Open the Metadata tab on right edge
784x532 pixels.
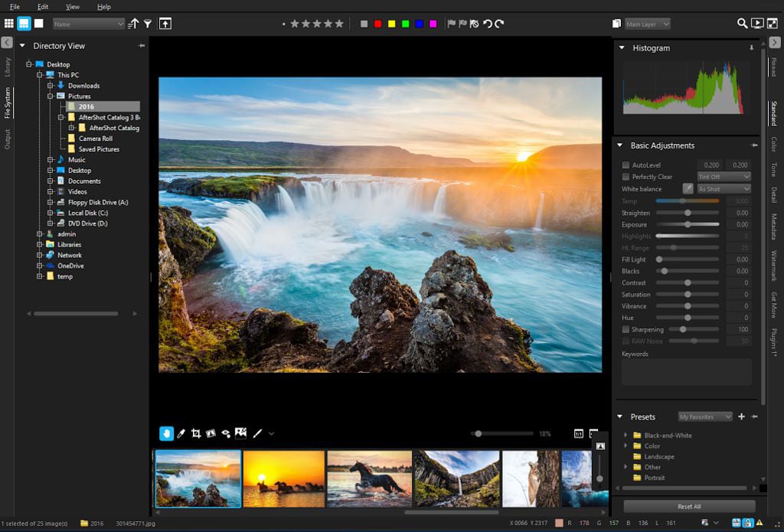(774, 227)
